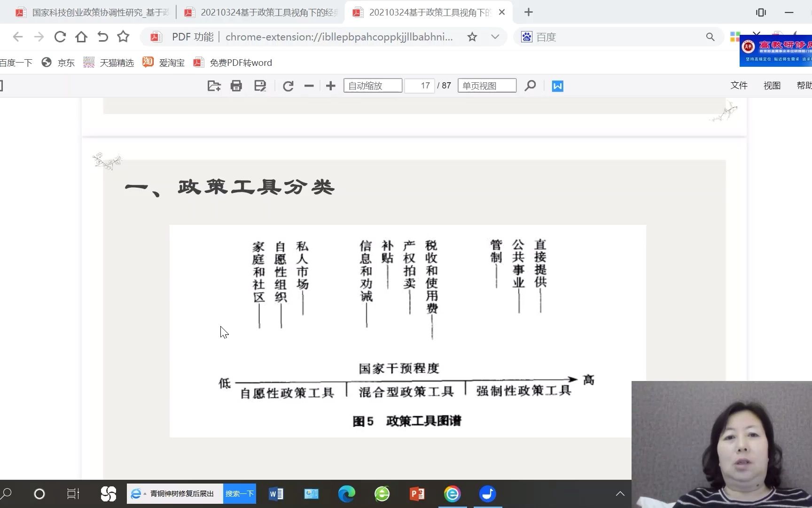
Task: Open PowerPoint from taskbar
Action: (x=417, y=494)
